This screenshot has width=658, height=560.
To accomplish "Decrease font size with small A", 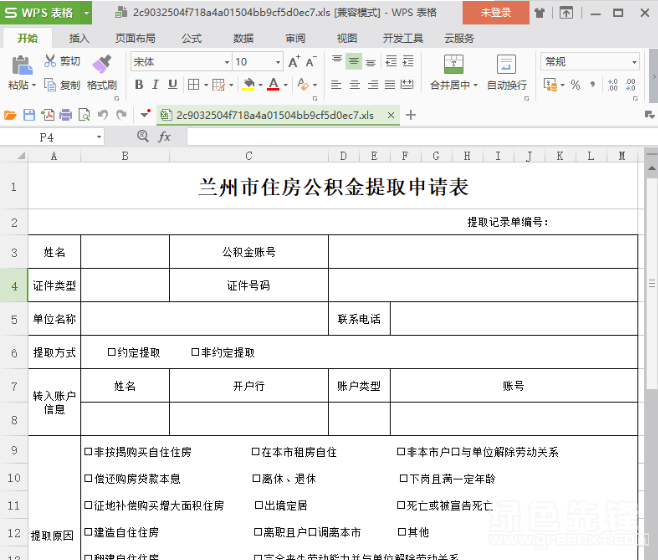I will [311, 62].
